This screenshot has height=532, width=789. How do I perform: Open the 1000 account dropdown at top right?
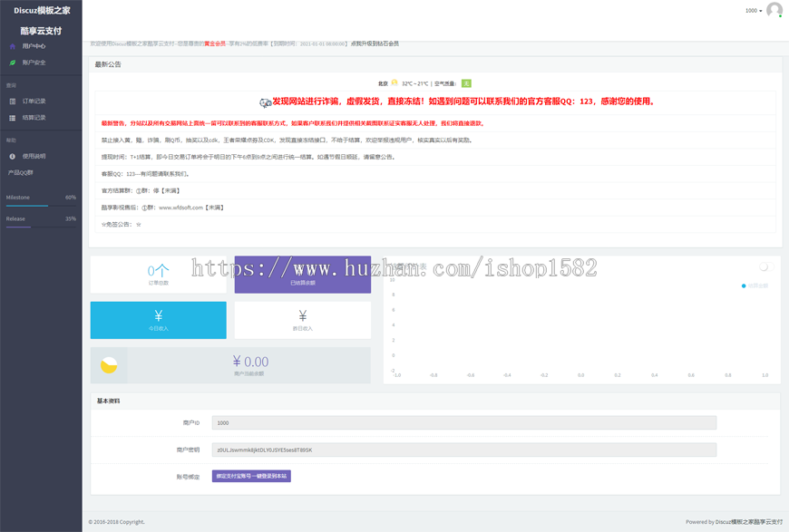click(751, 10)
